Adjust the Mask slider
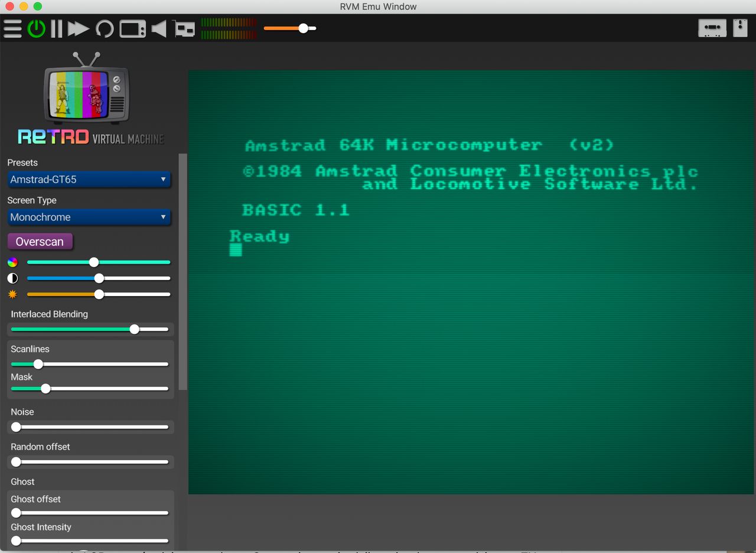Screen dimensions: 756x553 [90, 389]
